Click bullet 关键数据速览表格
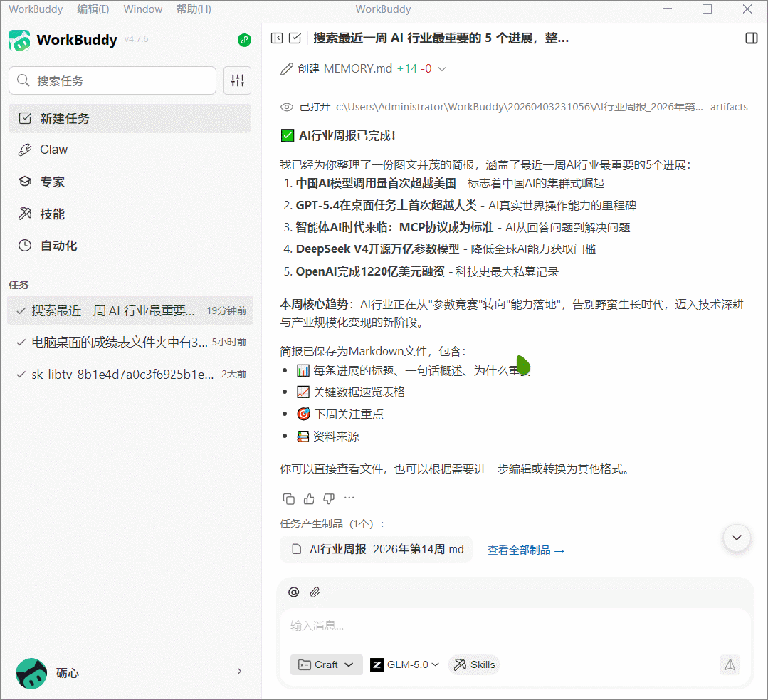Viewport: 768px width, 700px height. pos(359,392)
